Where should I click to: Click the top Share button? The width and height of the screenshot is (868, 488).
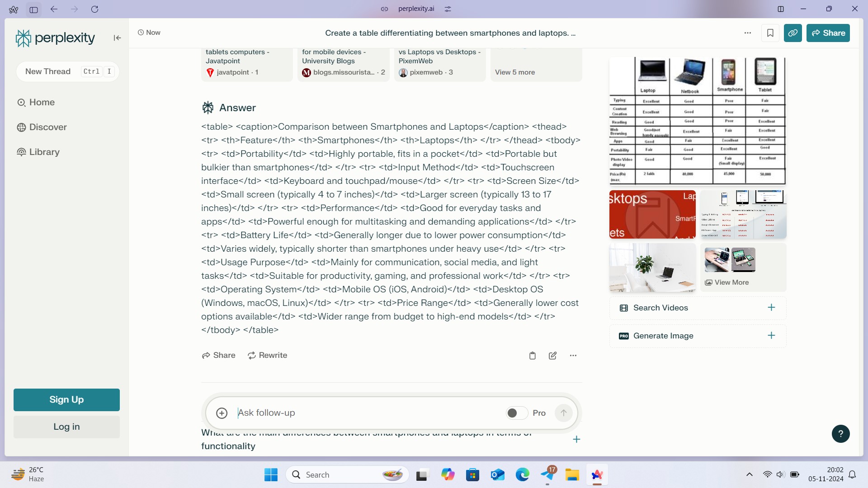click(828, 33)
